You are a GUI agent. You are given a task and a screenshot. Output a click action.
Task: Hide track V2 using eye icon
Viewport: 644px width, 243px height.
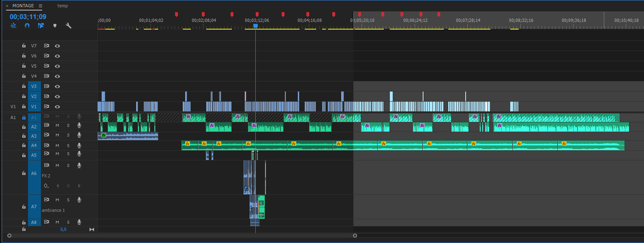[58, 96]
